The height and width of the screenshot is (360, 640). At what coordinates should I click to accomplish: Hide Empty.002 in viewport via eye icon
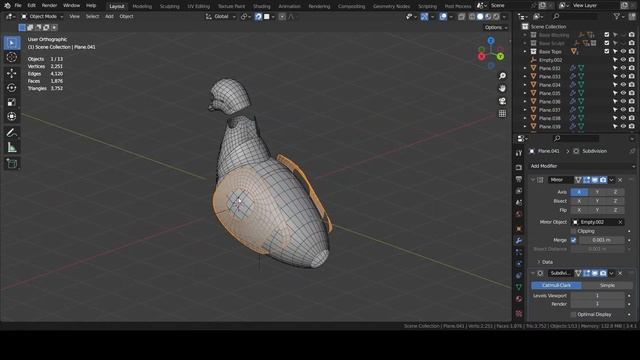pos(623,60)
